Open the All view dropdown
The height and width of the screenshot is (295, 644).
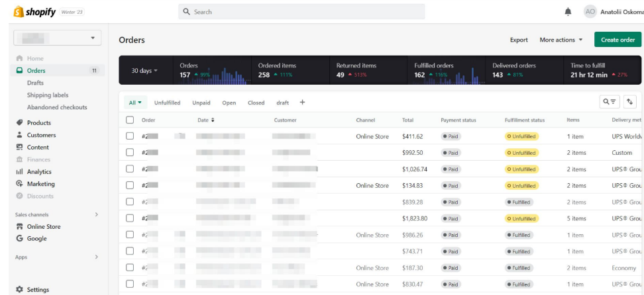point(135,103)
